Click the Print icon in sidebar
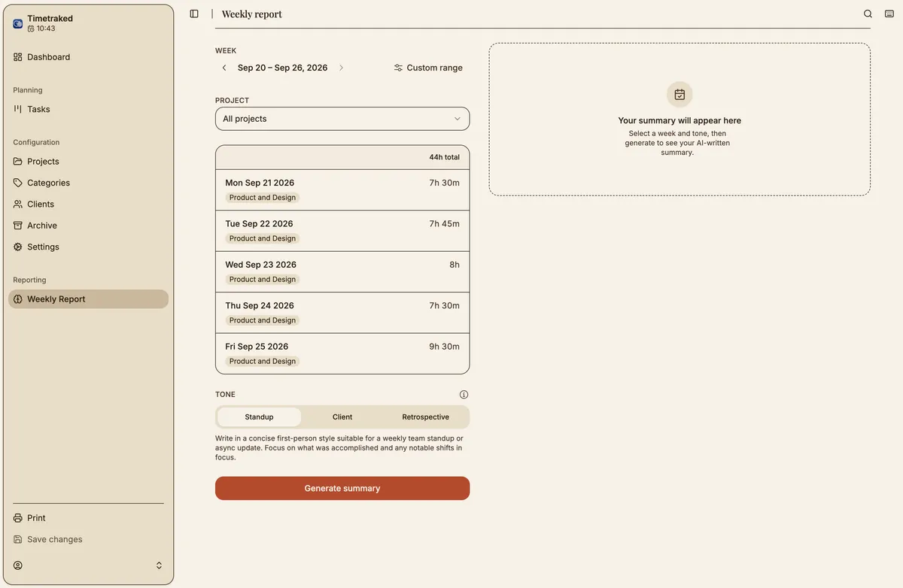Screen dimensions: 903x588 point(18,518)
